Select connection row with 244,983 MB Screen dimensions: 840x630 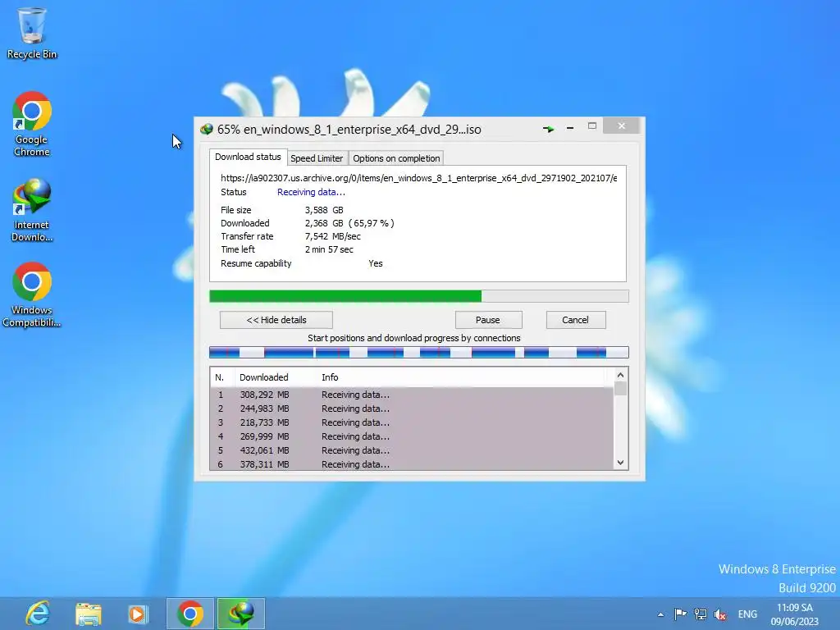pos(412,409)
